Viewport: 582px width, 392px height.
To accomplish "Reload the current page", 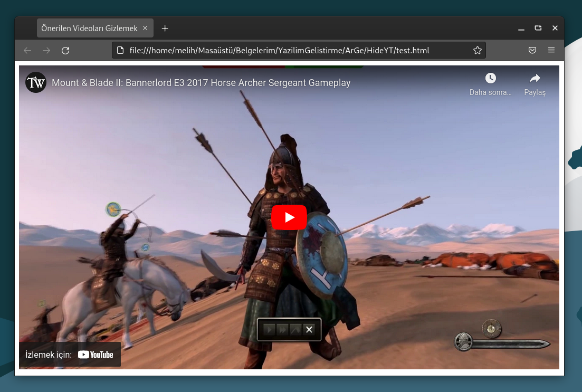I will (x=65, y=51).
